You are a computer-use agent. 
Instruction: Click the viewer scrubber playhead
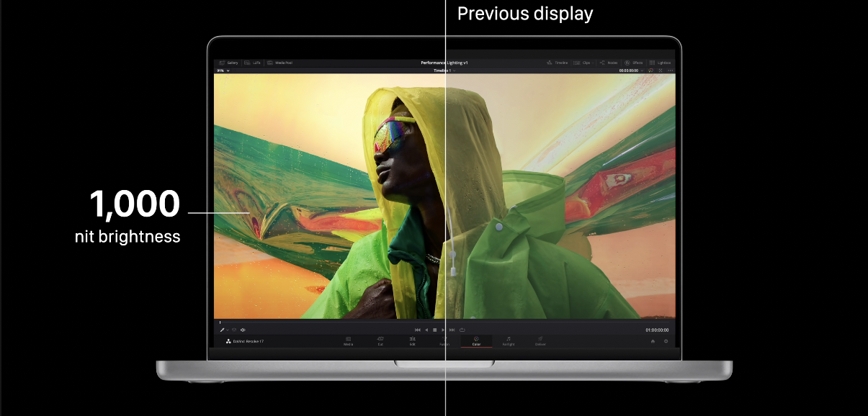(x=220, y=322)
